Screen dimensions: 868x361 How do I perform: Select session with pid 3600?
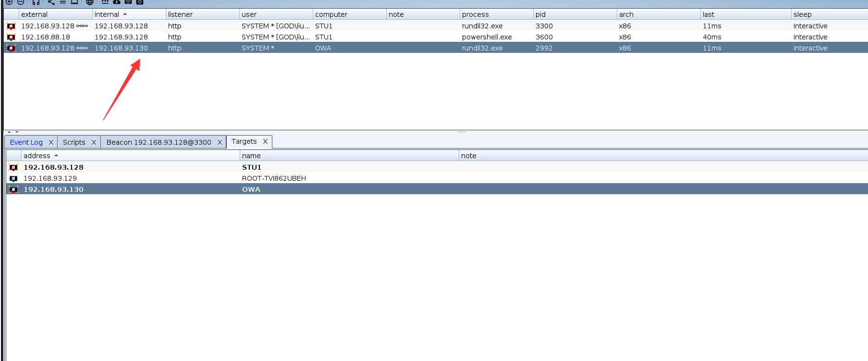point(544,37)
